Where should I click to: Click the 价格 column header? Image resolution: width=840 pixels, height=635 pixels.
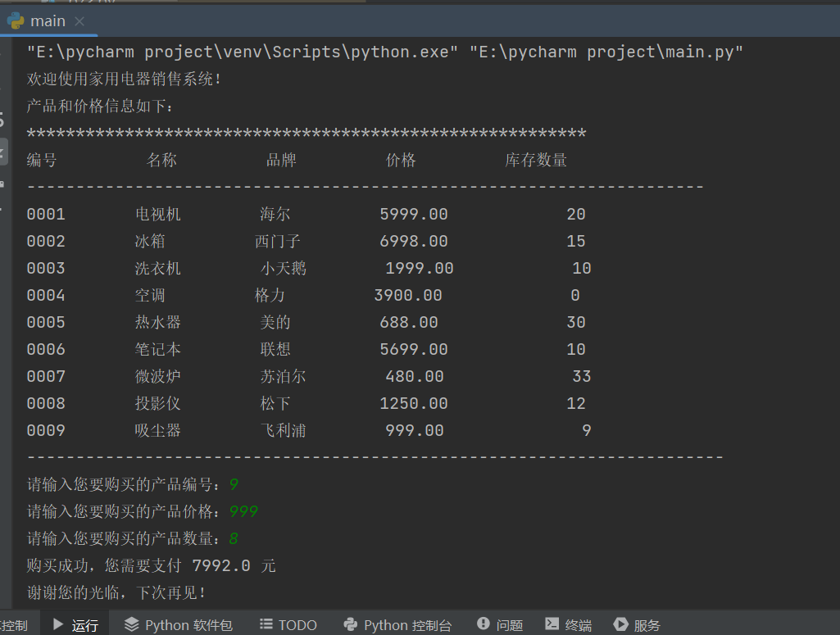401,160
